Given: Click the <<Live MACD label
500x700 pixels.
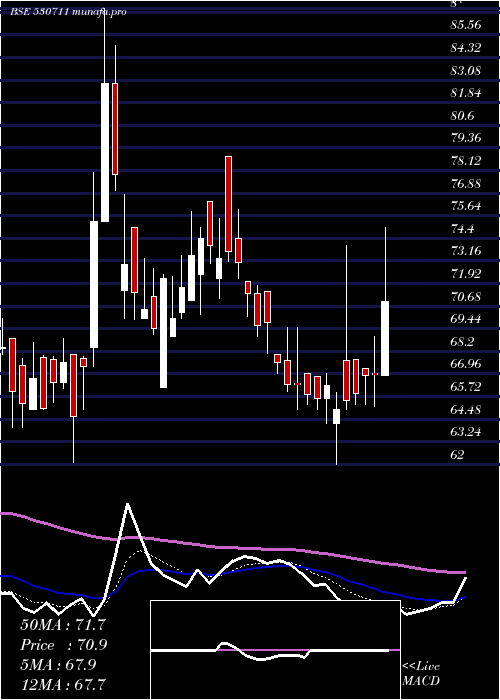Looking at the screenshot, I should pos(421,674).
